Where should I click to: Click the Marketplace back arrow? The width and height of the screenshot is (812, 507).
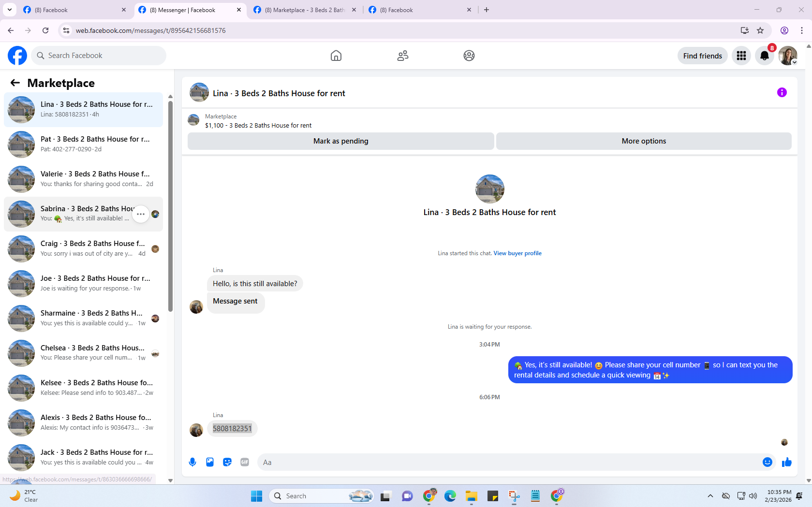[x=15, y=83]
